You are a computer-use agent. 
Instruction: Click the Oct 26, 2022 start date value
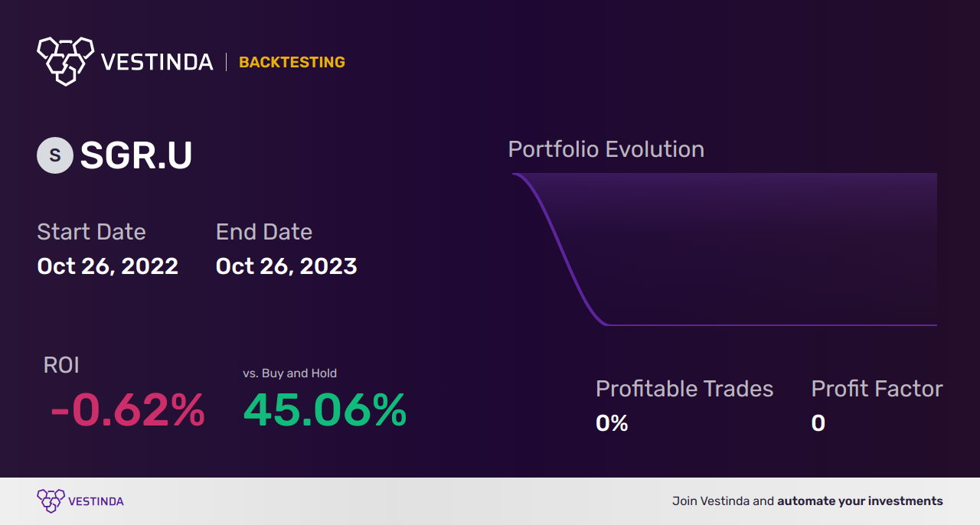pos(108,266)
